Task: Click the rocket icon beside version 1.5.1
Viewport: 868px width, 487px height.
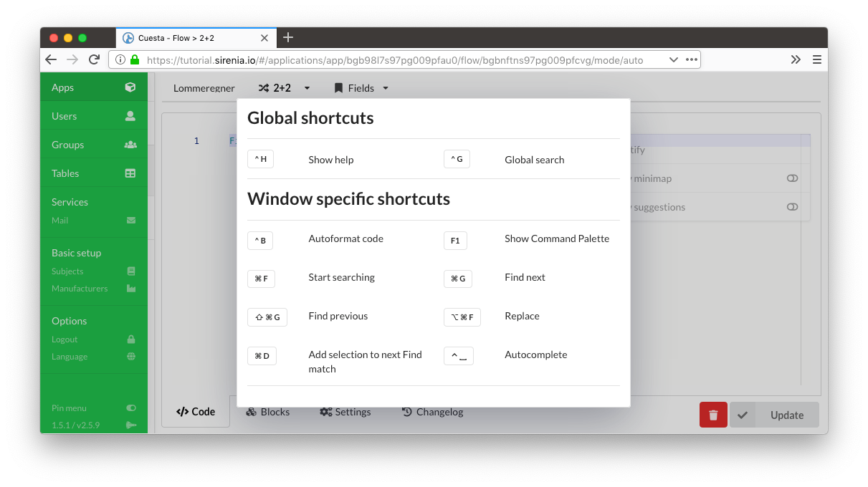Action: point(131,425)
